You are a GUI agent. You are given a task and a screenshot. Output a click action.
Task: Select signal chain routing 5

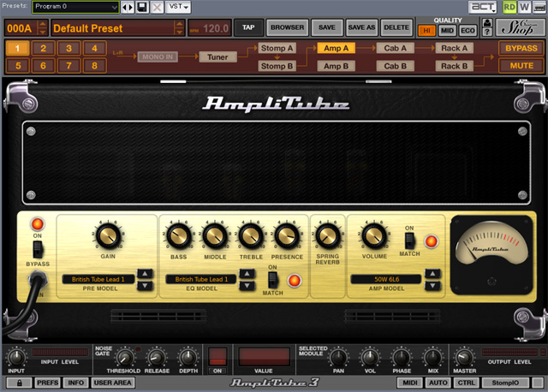[17, 66]
